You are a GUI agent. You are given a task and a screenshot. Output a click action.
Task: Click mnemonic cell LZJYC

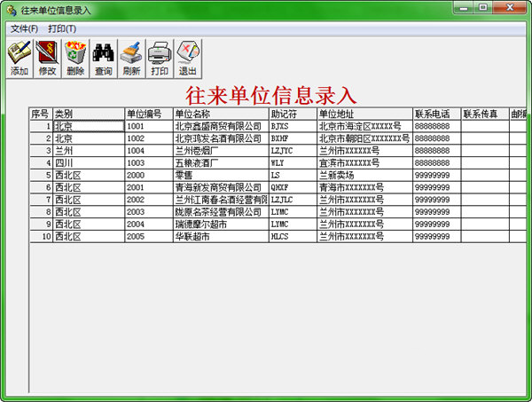pos(293,151)
